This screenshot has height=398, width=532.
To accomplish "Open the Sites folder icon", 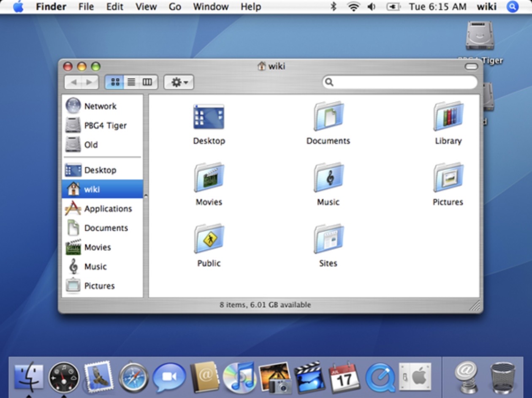I will [328, 239].
